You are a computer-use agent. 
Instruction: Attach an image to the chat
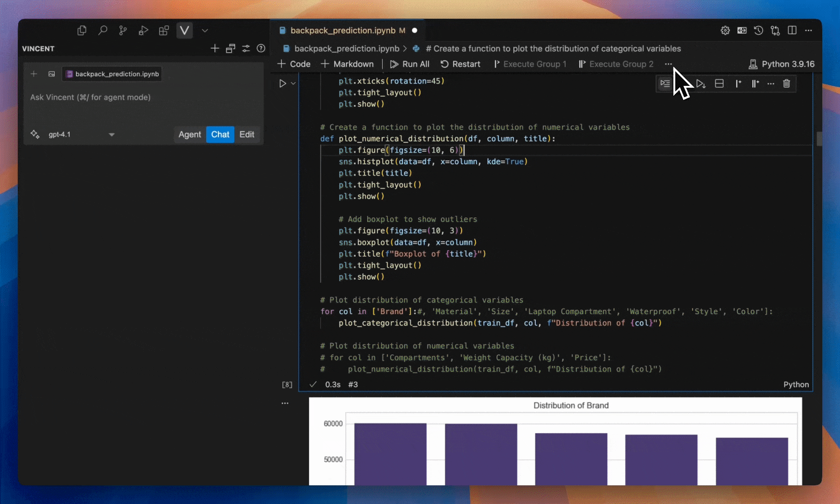[51, 74]
